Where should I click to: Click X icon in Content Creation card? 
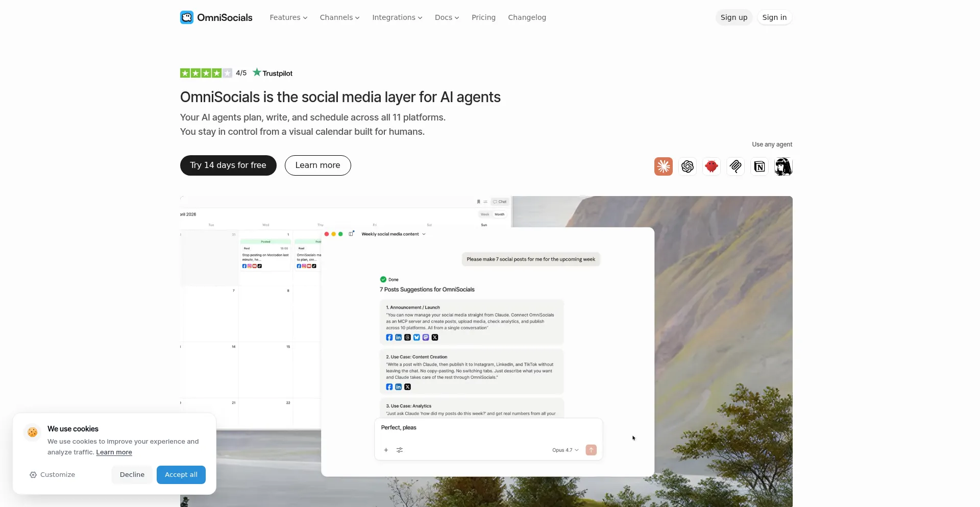(x=408, y=387)
